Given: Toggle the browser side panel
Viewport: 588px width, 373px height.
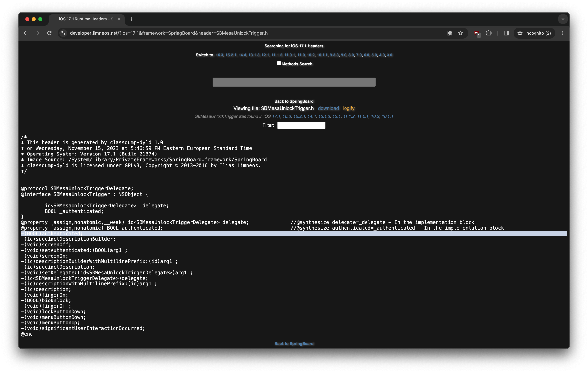Looking at the screenshot, I should click(506, 33).
